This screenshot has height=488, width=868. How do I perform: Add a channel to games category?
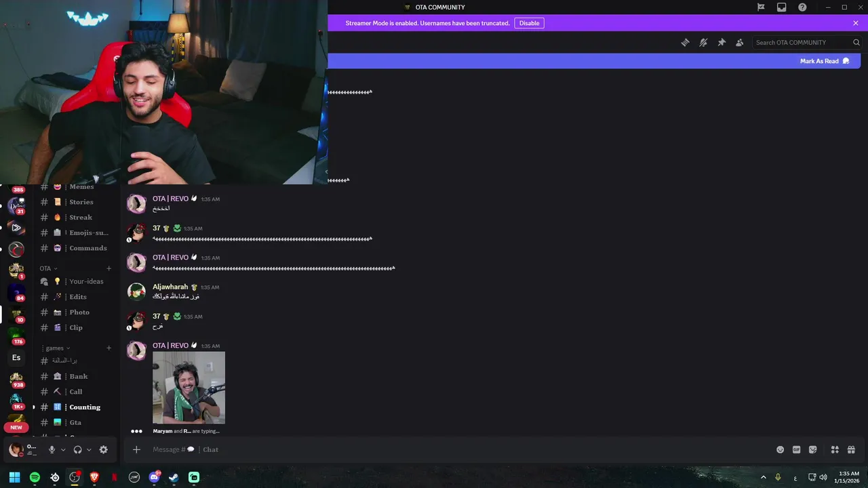click(108, 348)
